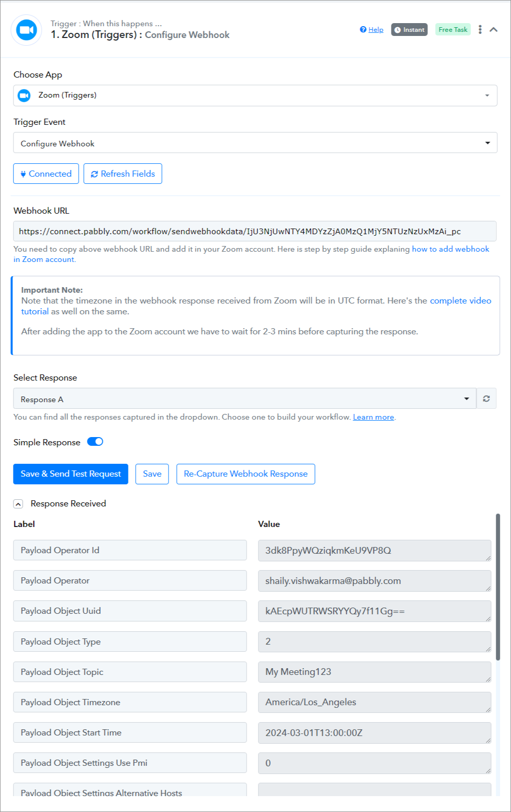Open the Trigger Event dropdown
Screen dimensions: 511x812
coord(255,143)
